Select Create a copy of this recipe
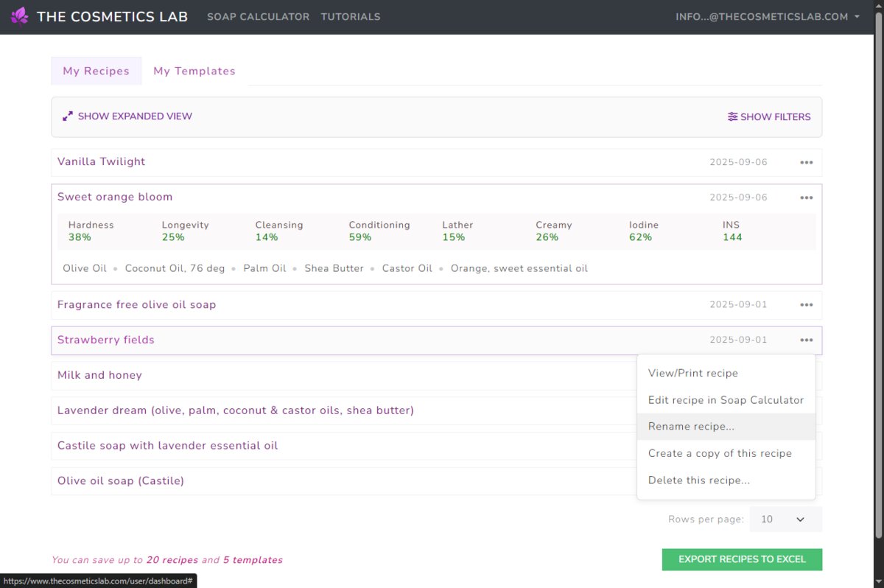 click(720, 453)
